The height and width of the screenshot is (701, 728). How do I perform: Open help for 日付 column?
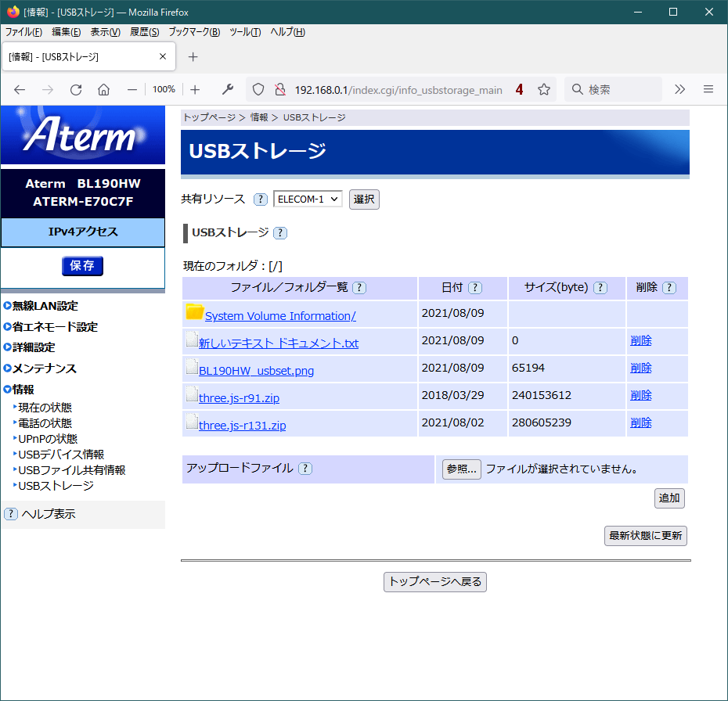pyautogui.click(x=475, y=288)
